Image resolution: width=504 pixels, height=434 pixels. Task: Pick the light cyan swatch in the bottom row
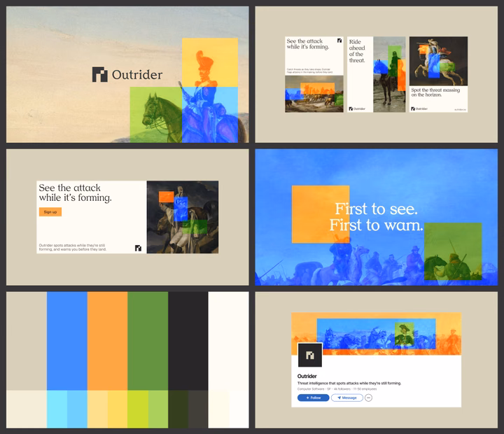[57, 409]
